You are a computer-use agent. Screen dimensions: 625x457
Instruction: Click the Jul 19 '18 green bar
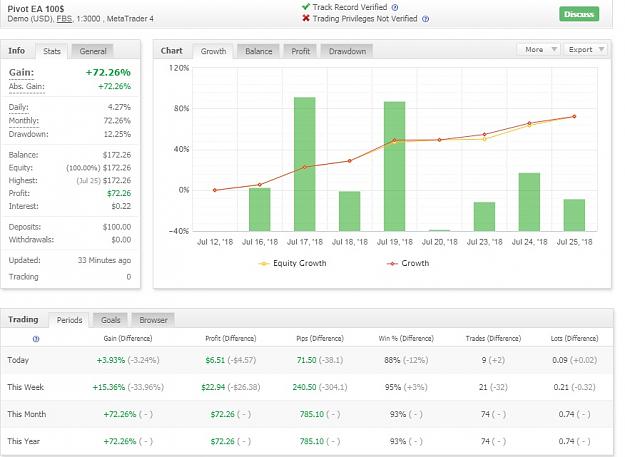point(395,166)
